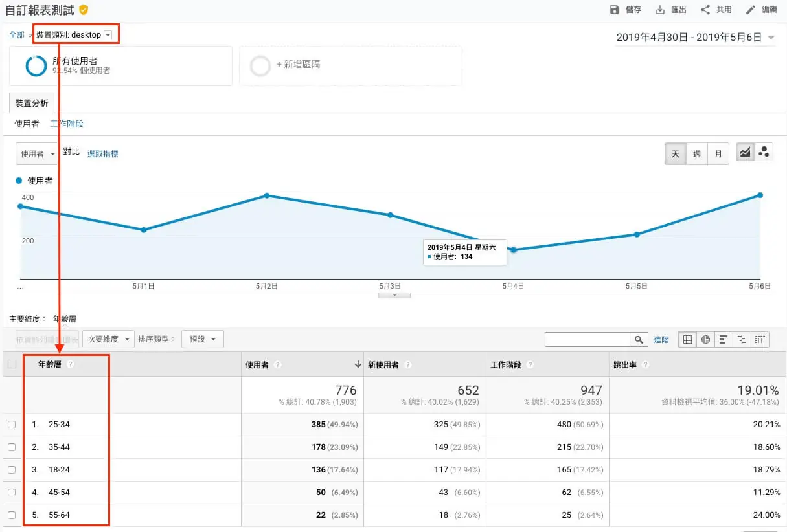Switch to performance bar view icon
787x532 pixels.
click(724, 339)
